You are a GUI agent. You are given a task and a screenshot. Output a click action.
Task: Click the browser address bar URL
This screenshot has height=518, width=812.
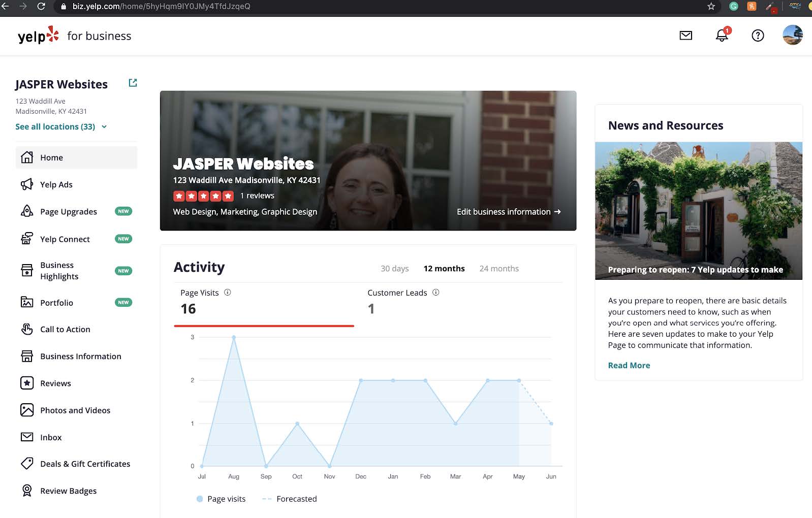pos(161,7)
